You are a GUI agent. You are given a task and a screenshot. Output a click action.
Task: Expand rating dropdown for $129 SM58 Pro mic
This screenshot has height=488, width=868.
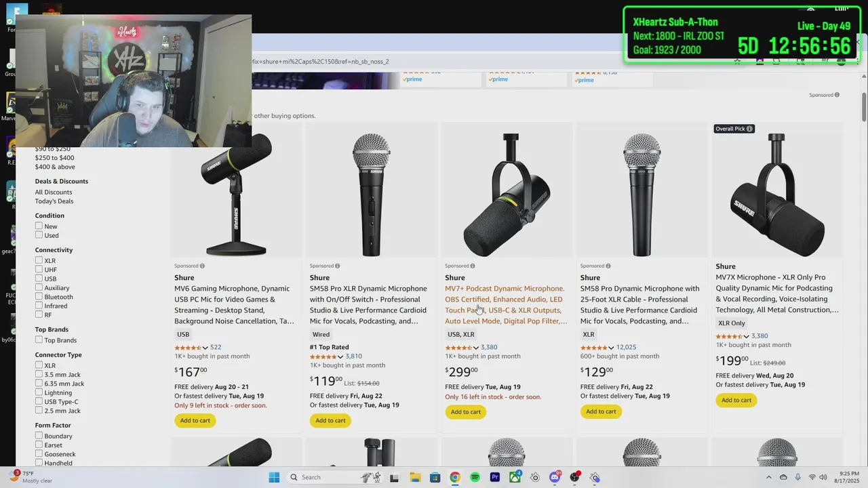click(x=611, y=348)
